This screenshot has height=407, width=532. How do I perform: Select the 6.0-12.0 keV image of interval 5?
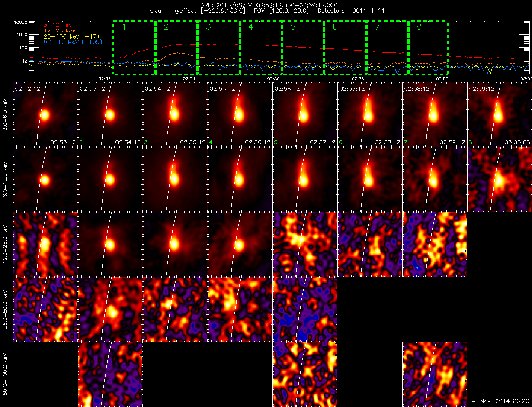[305, 179]
